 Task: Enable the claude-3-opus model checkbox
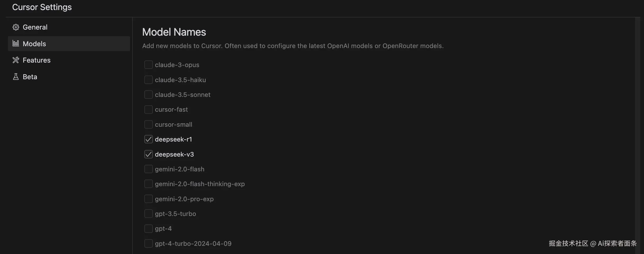149,65
